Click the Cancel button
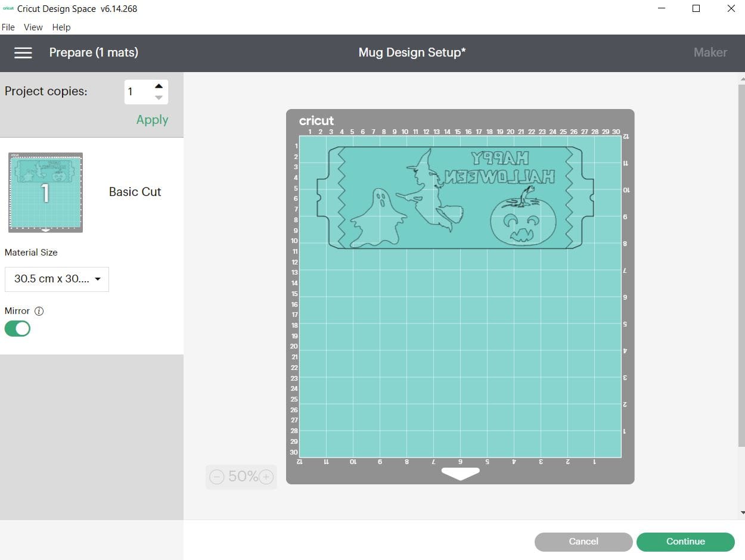 coord(583,542)
